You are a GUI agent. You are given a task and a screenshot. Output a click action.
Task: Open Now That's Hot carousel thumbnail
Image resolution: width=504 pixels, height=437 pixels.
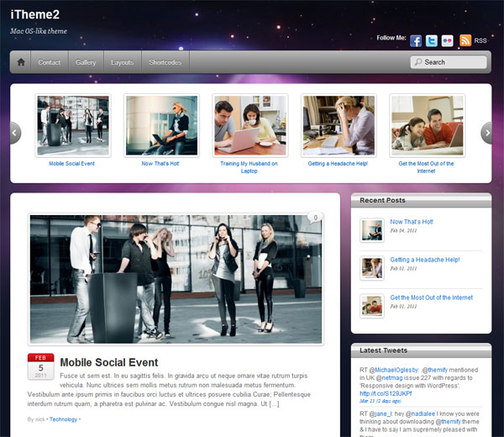pyautogui.click(x=161, y=125)
